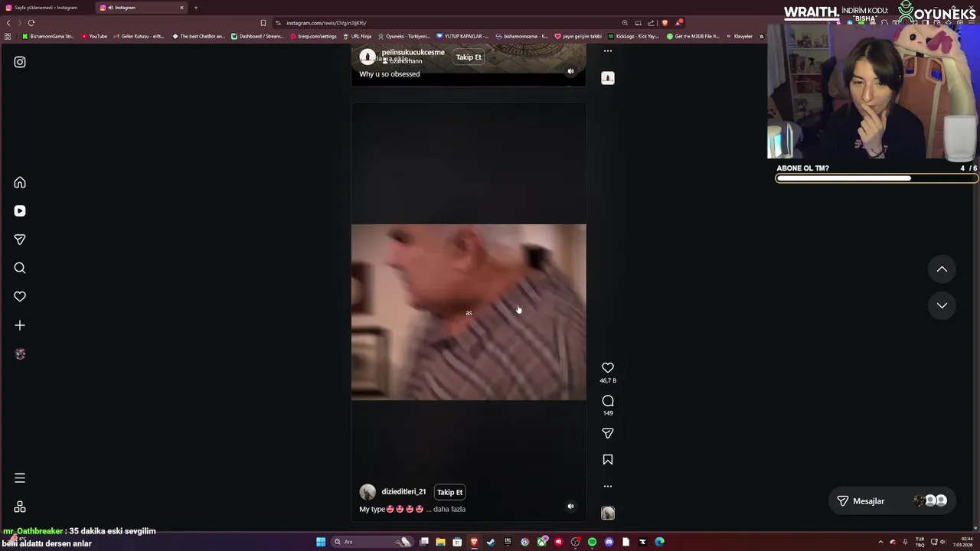The width and height of the screenshot is (980, 551).
Task: Open URL Ninja bookmark
Action: pyautogui.click(x=357, y=36)
